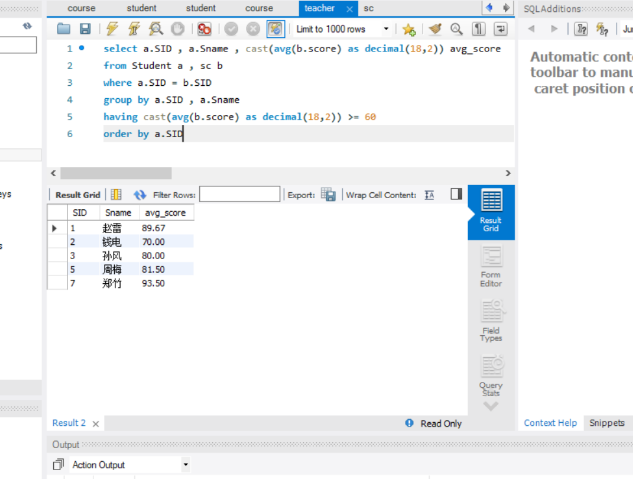Click the editor horizontal scrollbar thumb
Viewport: 633px width, 479px height.
[x=116, y=173]
